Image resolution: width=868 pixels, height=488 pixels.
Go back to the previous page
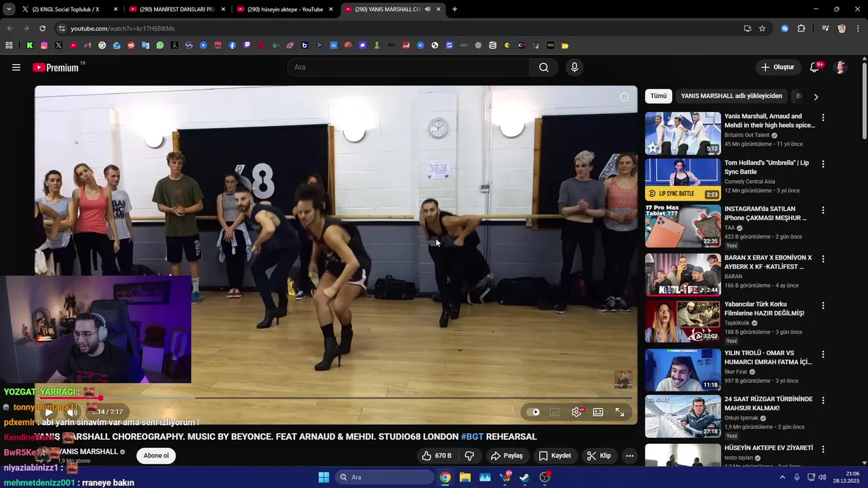9,28
